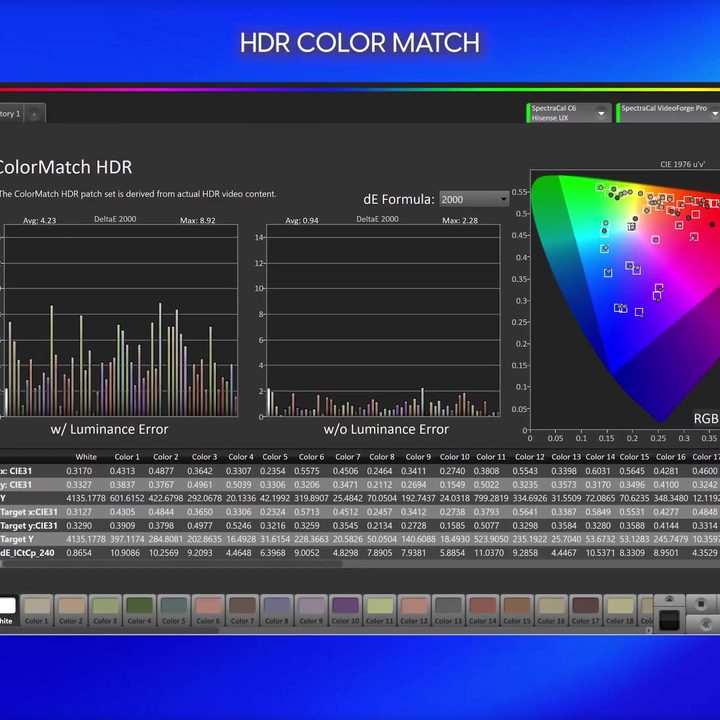Click the double-chevron back button
The image size is (720, 720).
coord(704,624)
